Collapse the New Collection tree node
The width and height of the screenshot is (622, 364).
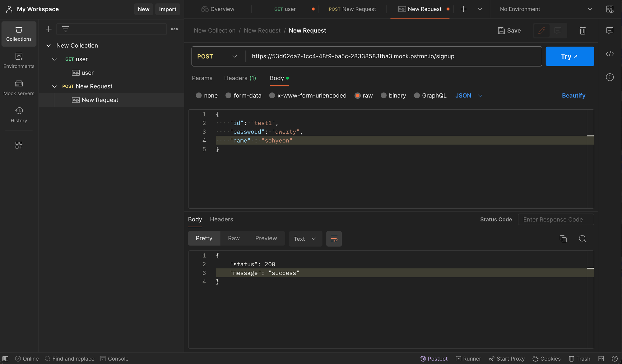49,46
